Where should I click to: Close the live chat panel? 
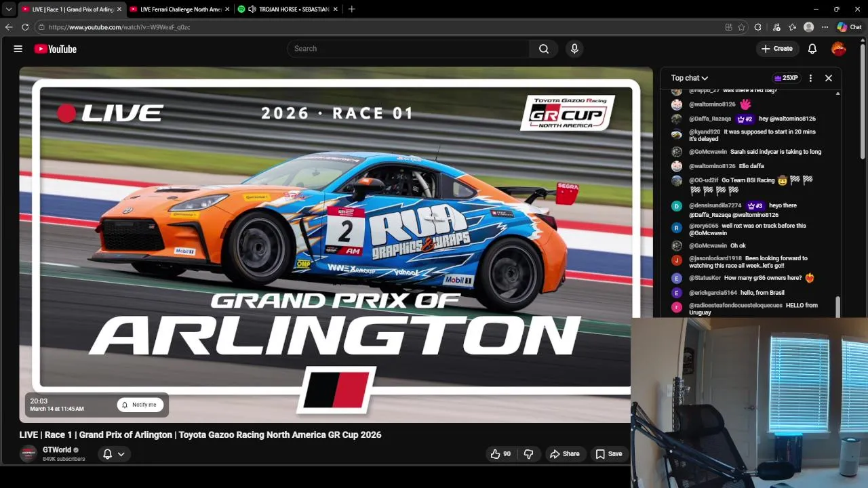[829, 78]
